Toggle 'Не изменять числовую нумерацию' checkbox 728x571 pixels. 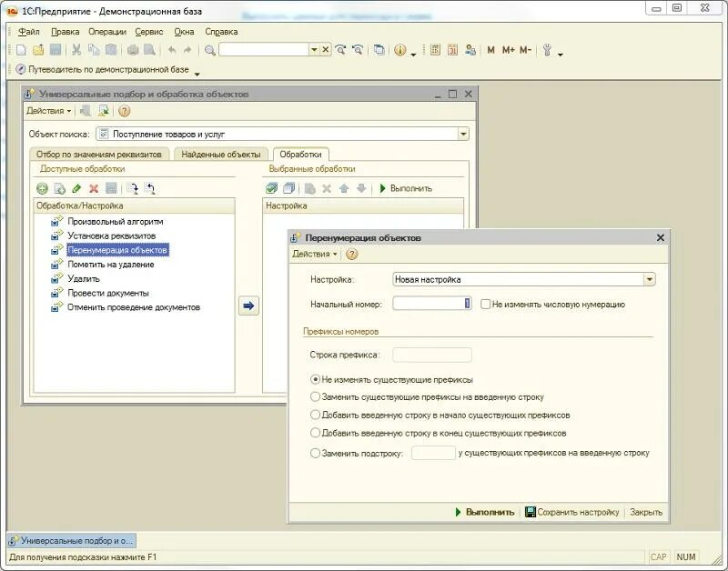pos(485,305)
